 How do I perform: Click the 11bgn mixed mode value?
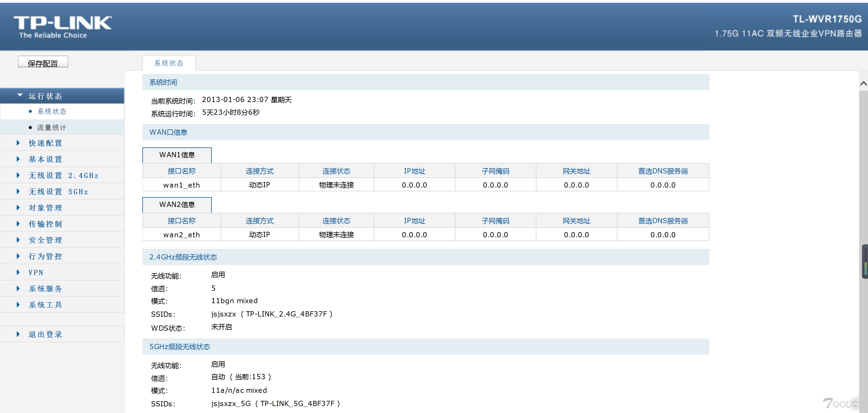click(x=234, y=301)
